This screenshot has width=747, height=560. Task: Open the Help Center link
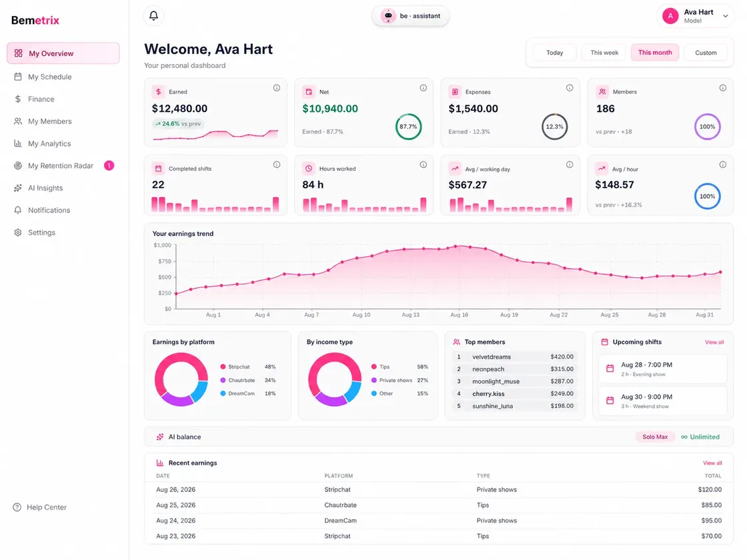coord(40,507)
